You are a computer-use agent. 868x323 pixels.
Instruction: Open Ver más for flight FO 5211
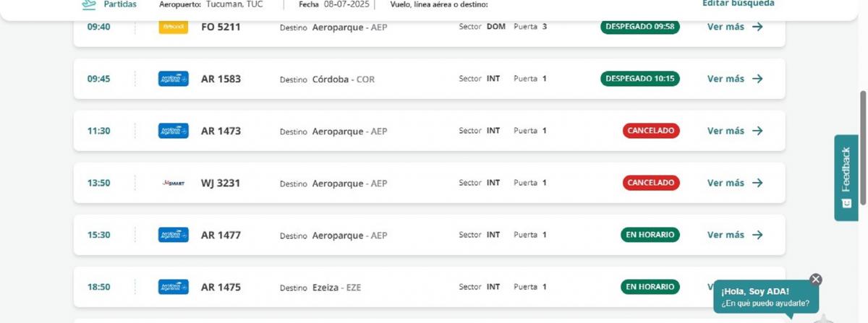pos(734,27)
